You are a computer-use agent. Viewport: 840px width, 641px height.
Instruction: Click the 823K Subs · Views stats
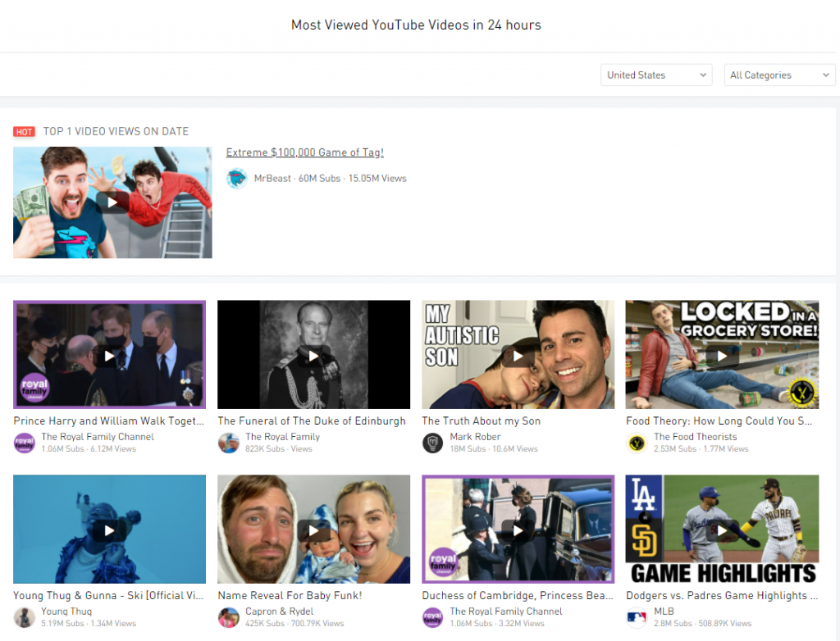coord(279,449)
